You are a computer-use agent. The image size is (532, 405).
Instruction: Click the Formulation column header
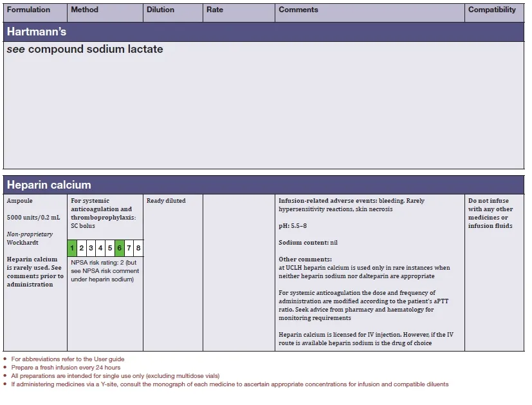click(x=28, y=10)
